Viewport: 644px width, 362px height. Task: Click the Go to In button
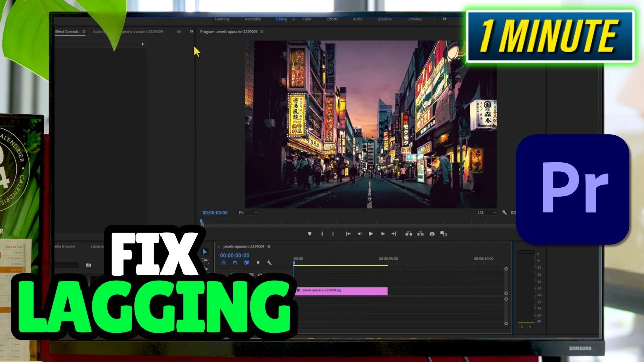[x=348, y=234]
